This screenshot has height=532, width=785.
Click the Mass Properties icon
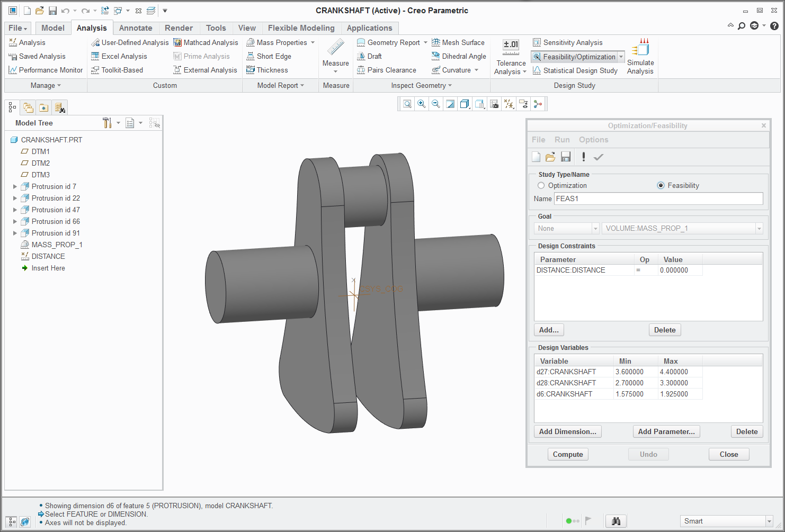tap(251, 42)
